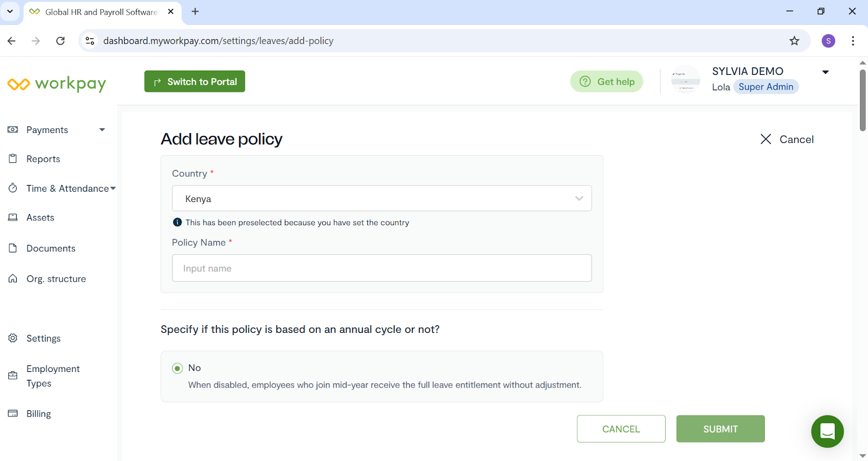
Task: Click the Settings gear icon in sidebar
Action: click(13, 338)
